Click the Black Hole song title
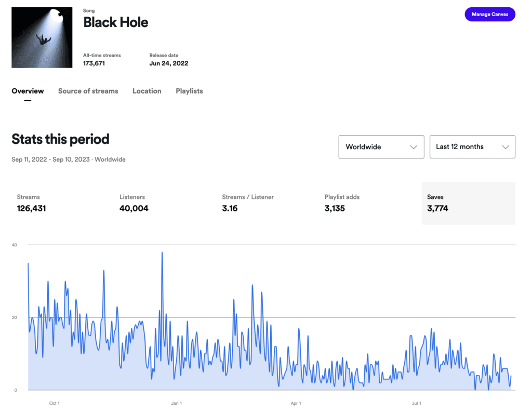 click(116, 22)
